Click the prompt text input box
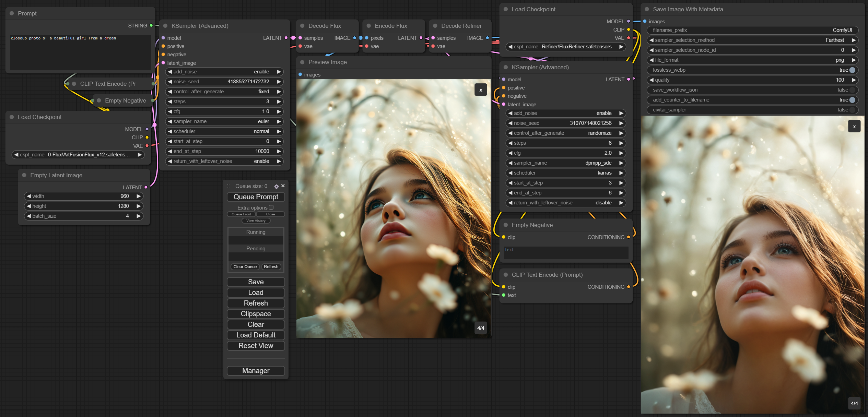Screen dimensions: 868x417 [81, 52]
